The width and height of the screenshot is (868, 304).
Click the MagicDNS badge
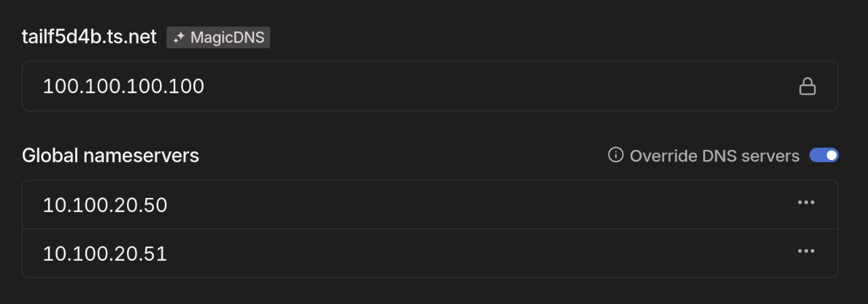tap(218, 37)
